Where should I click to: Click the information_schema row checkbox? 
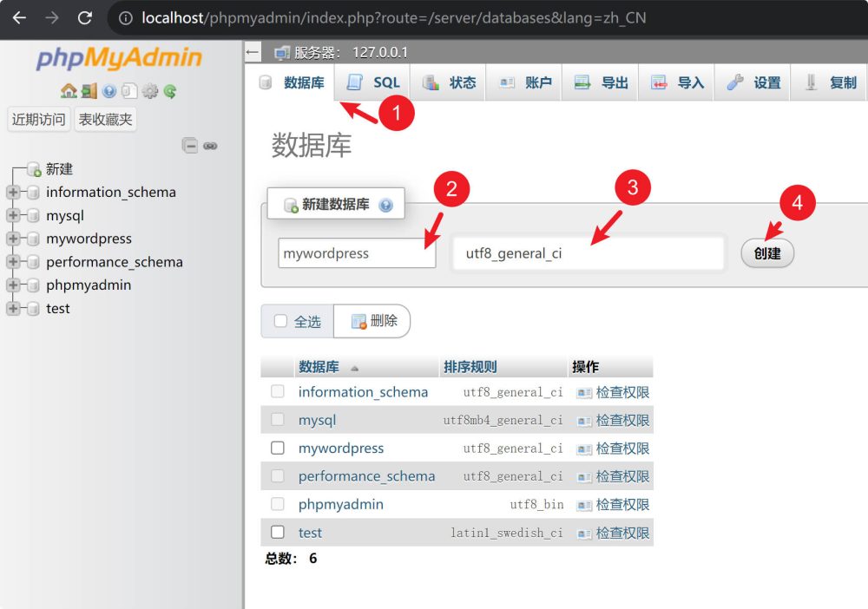click(x=278, y=391)
